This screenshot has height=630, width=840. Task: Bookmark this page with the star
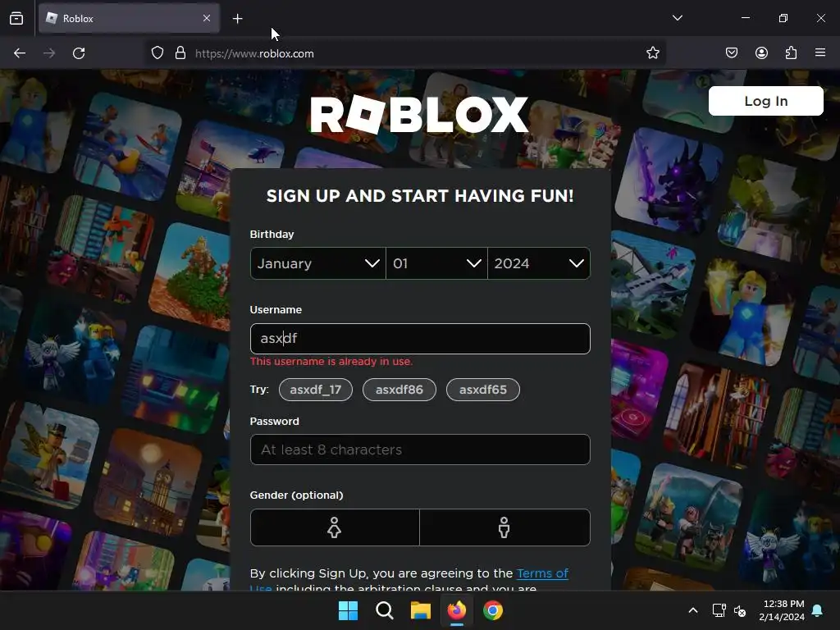pyautogui.click(x=652, y=53)
